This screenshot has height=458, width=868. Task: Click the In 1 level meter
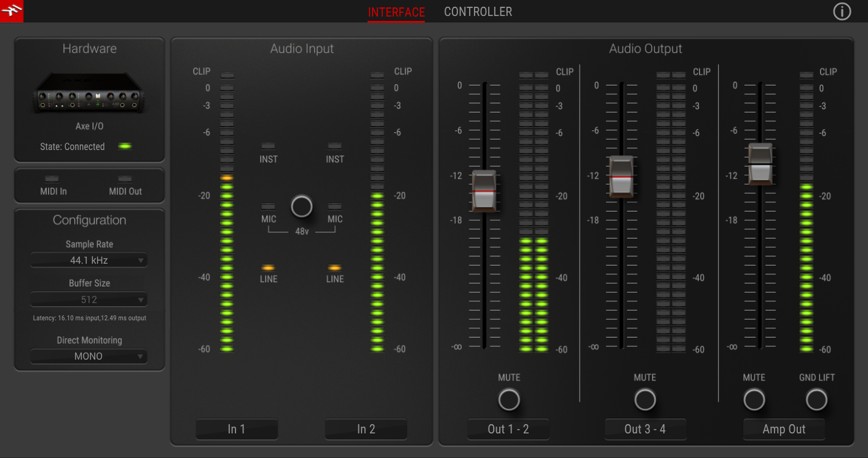click(227, 212)
